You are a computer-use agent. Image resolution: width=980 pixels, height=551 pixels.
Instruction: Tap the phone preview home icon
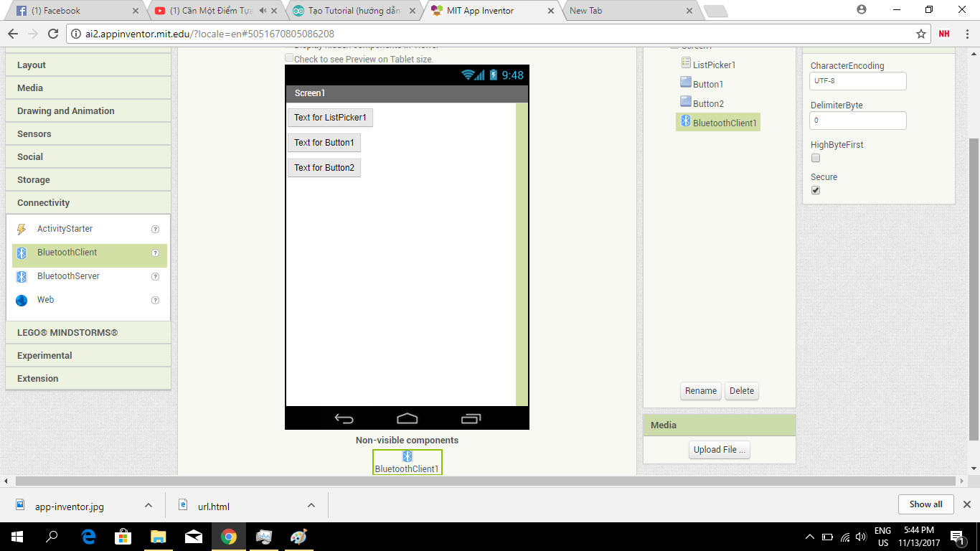[x=407, y=418]
